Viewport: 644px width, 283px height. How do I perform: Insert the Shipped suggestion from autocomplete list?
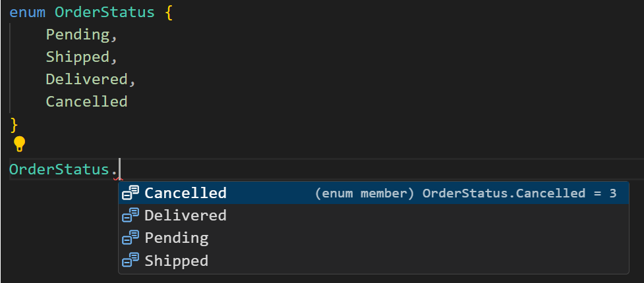[374, 261]
